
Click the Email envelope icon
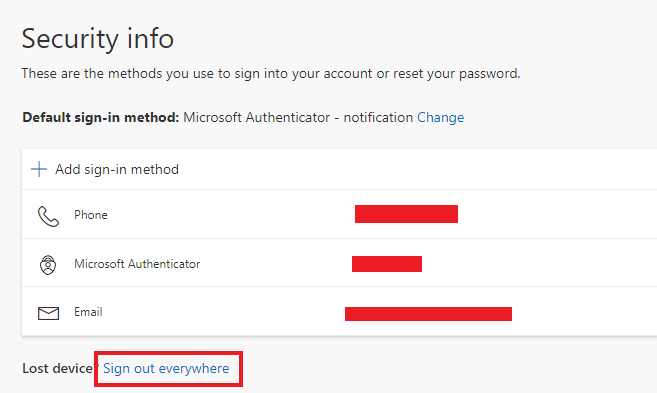[48, 313]
